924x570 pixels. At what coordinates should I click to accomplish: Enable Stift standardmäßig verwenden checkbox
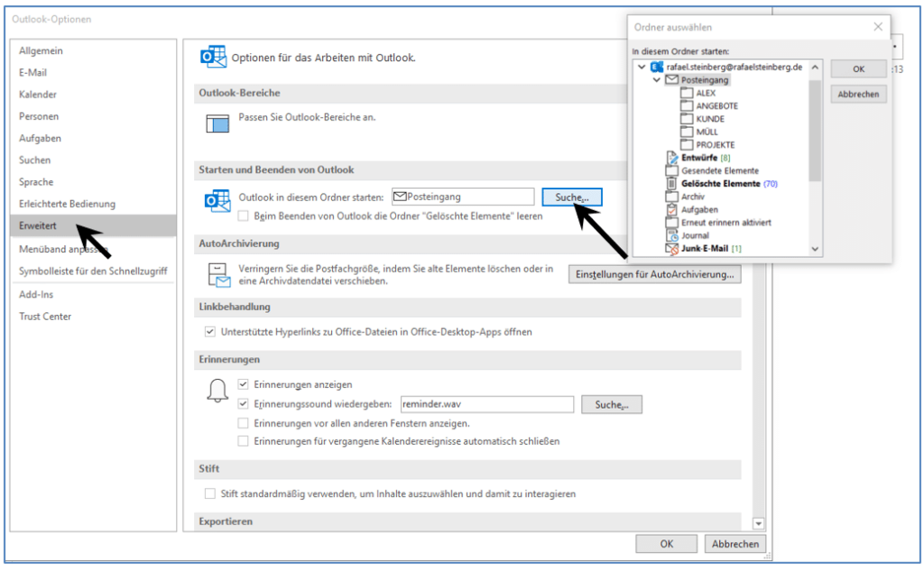click(x=209, y=493)
